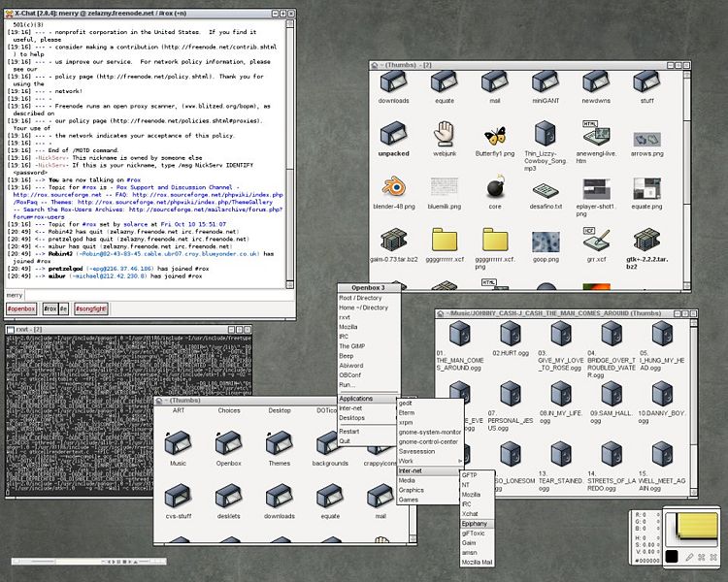728x582 pixels.
Task: Open the Themes folder icon
Action: tap(280, 443)
